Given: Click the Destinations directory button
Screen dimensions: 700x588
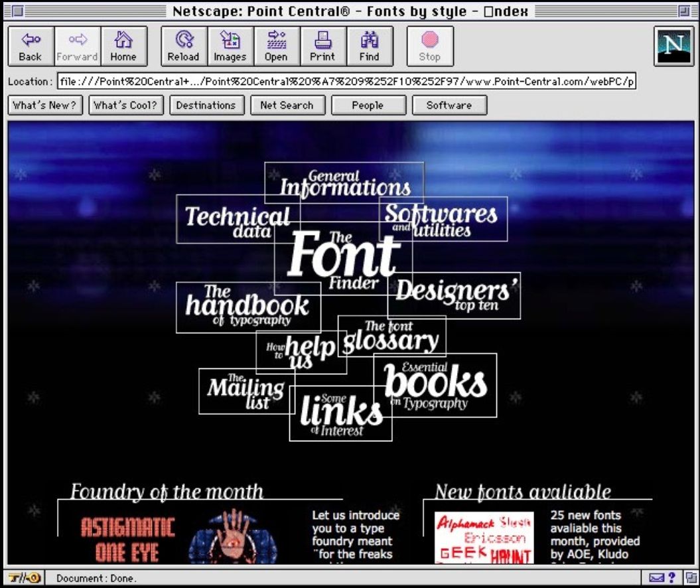Looking at the screenshot, I should 206,105.
